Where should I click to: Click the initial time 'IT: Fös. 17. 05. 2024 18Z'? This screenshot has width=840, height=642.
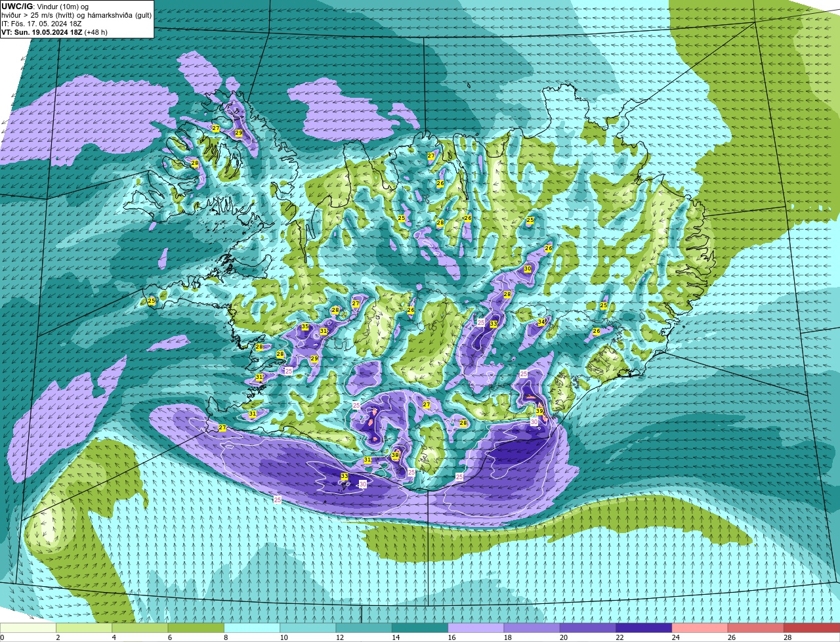(41, 24)
